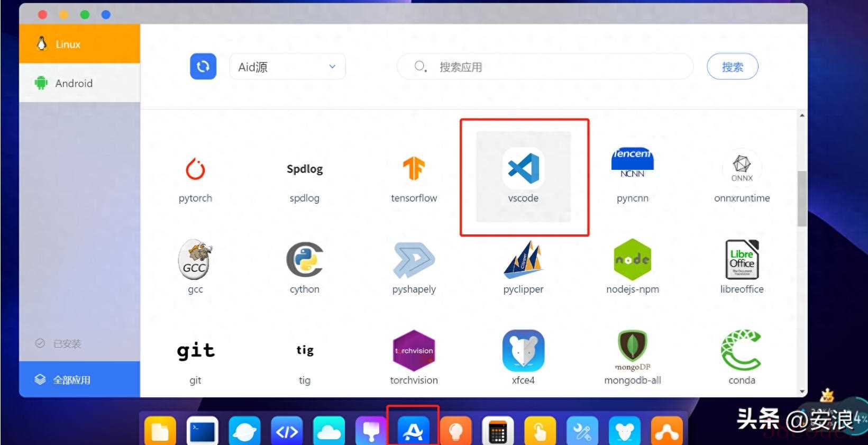Select the cython package
The width and height of the screenshot is (868, 445).
(x=305, y=267)
